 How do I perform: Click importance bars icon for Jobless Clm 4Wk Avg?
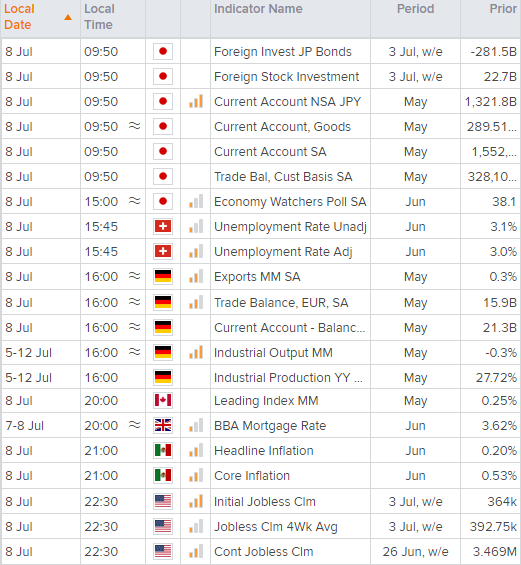point(196,527)
